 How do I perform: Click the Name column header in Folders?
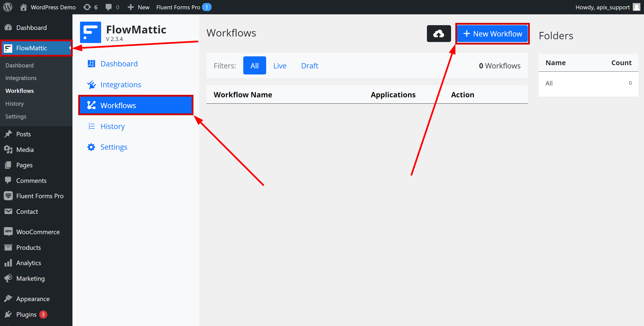(555, 63)
